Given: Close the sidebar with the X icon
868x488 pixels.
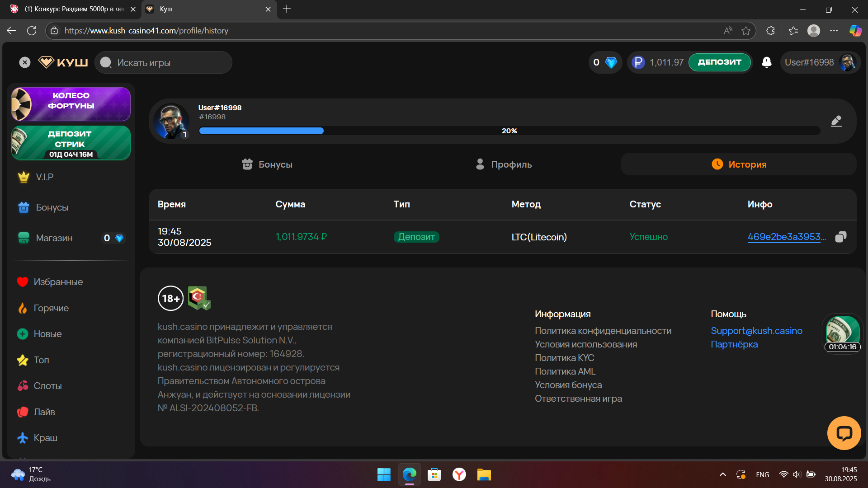Looking at the screenshot, I should click(25, 62).
